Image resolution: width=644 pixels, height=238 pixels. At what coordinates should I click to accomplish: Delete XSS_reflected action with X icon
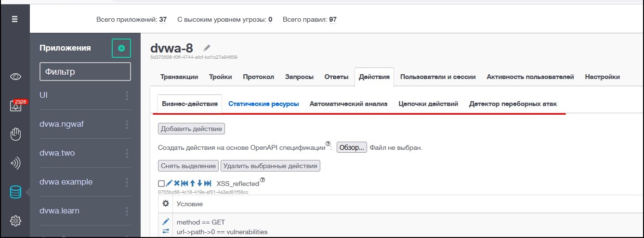[176, 183]
